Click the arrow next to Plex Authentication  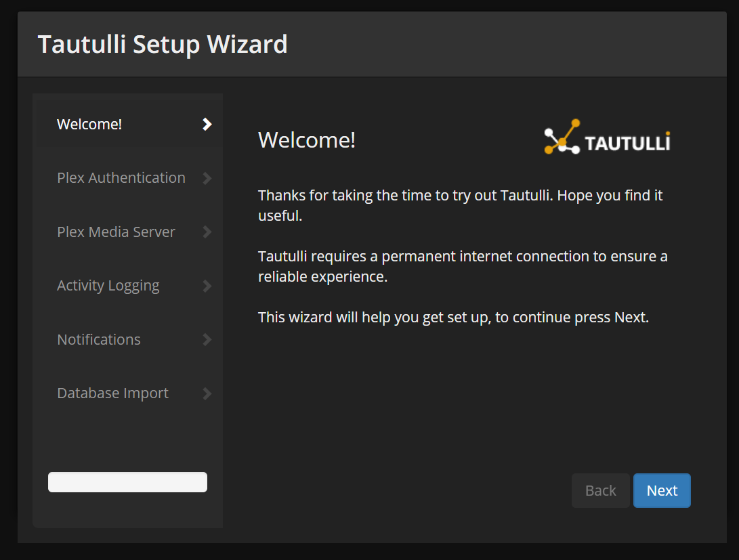click(207, 178)
